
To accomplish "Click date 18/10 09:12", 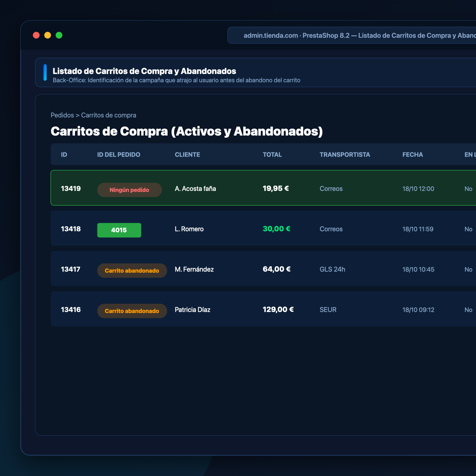I will click(418, 310).
